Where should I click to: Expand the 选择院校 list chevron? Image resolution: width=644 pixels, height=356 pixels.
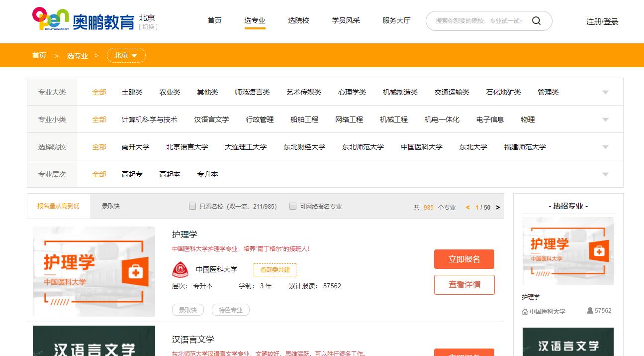pyautogui.click(x=605, y=146)
